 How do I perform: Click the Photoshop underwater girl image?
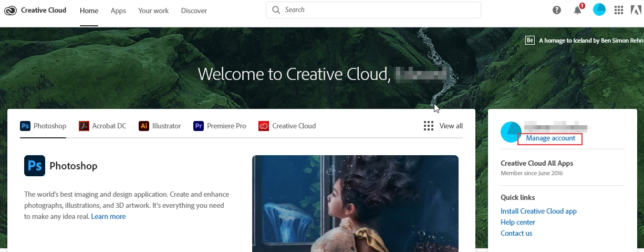click(355, 204)
